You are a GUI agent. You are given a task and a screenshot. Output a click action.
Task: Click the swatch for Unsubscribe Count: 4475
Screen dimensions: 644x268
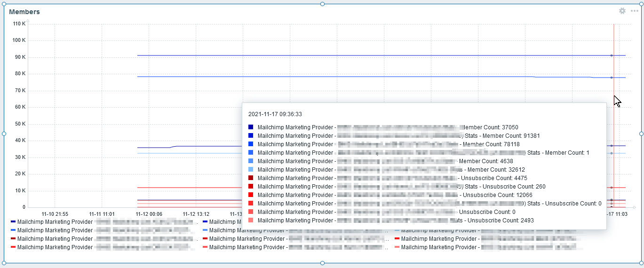click(x=251, y=178)
